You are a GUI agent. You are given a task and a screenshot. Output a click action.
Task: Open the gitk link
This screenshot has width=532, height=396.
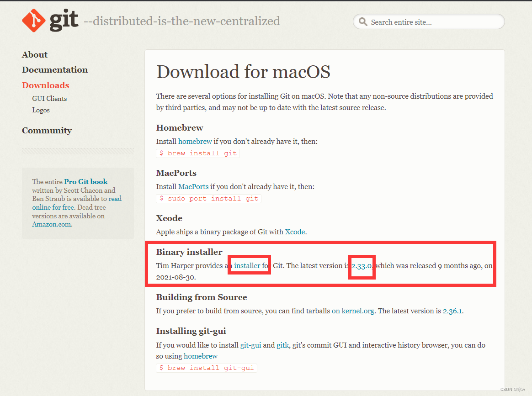(x=282, y=345)
